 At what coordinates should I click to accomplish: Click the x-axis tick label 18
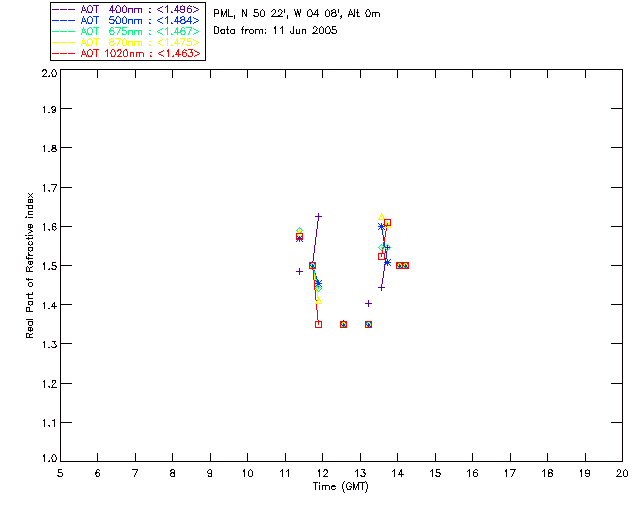point(547,473)
